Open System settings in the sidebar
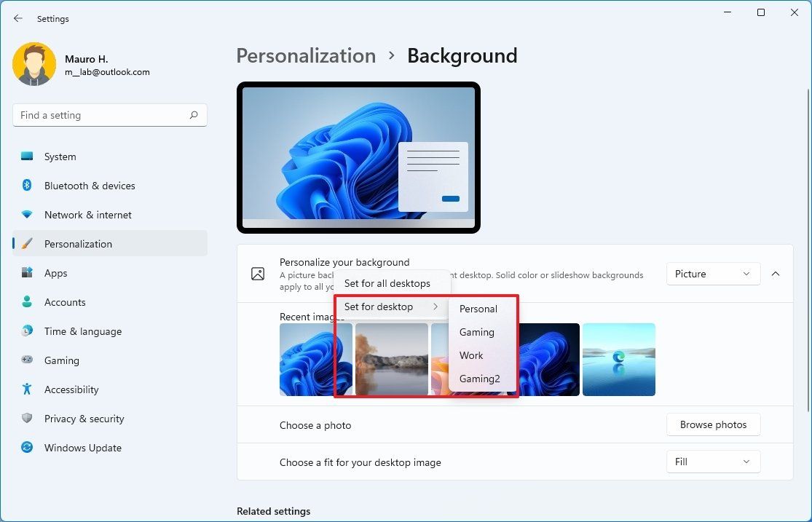Viewport: 812px width, 522px height. coord(60,157)
